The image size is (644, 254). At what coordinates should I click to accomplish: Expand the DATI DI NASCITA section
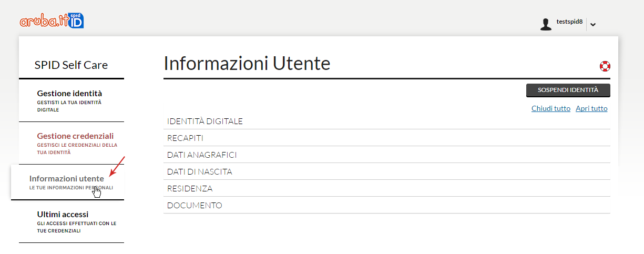[x=387, y=172]
